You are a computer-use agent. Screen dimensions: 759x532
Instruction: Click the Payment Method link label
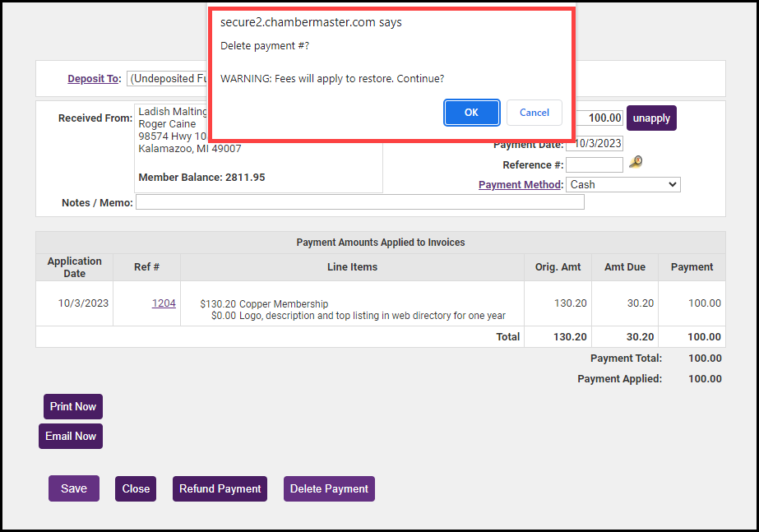[520, 185]
